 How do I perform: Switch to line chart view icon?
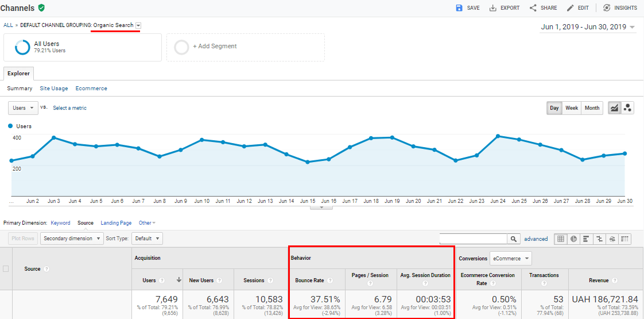pos(614,108)
